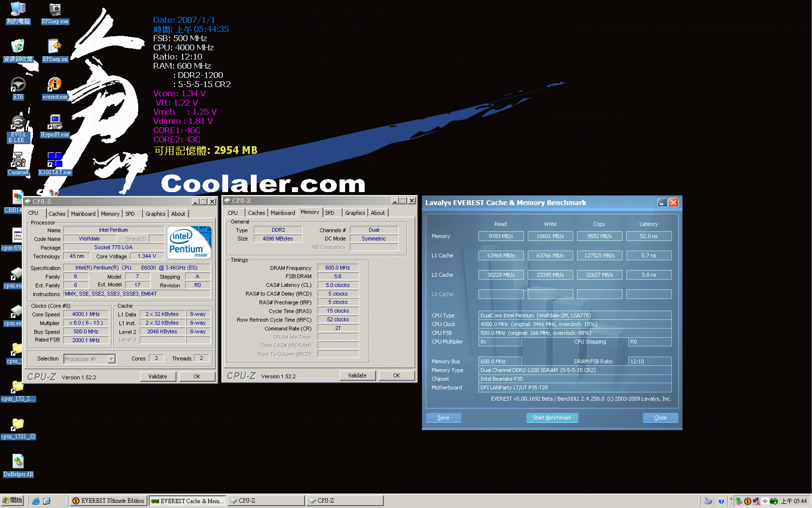Click OK in left CPU-Z window
Screen dimensions: 812x508
197,376
